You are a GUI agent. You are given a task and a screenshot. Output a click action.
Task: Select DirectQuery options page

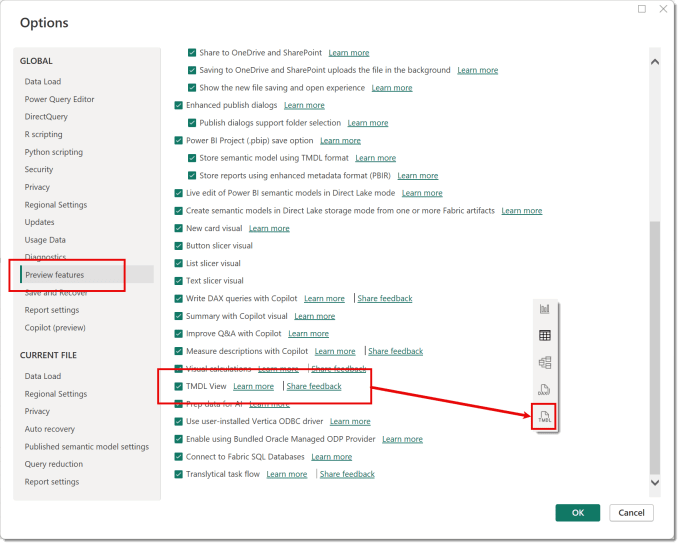pyautogui.click(x=46, y=117)
